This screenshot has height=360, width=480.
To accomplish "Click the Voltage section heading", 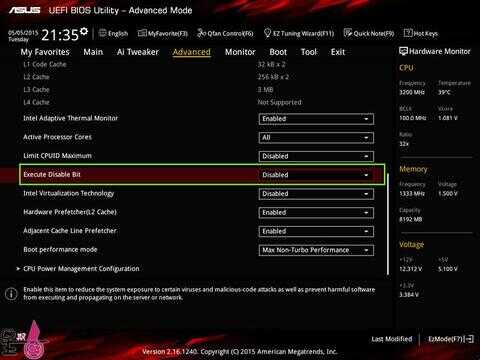I will pyautogui.click(x=412, y=244).
